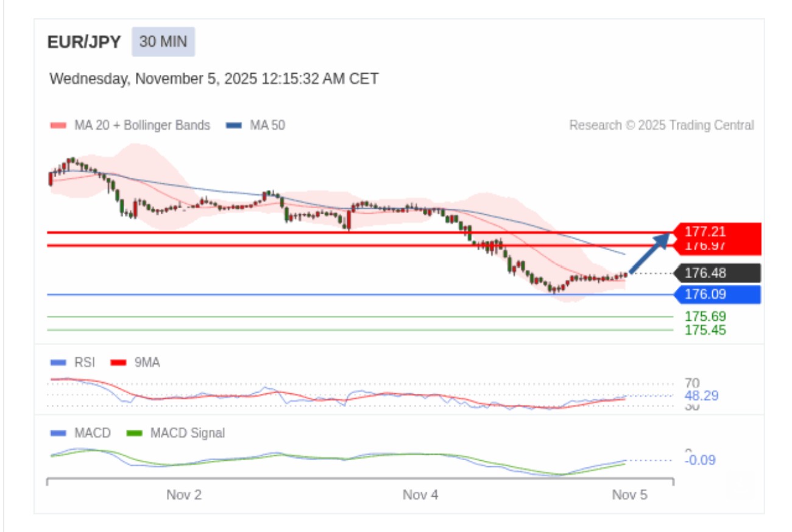This screenshot has height=532, width=792.
Task: Click the 177.21 red resistance price tag
Action: (x=716, y=231)
